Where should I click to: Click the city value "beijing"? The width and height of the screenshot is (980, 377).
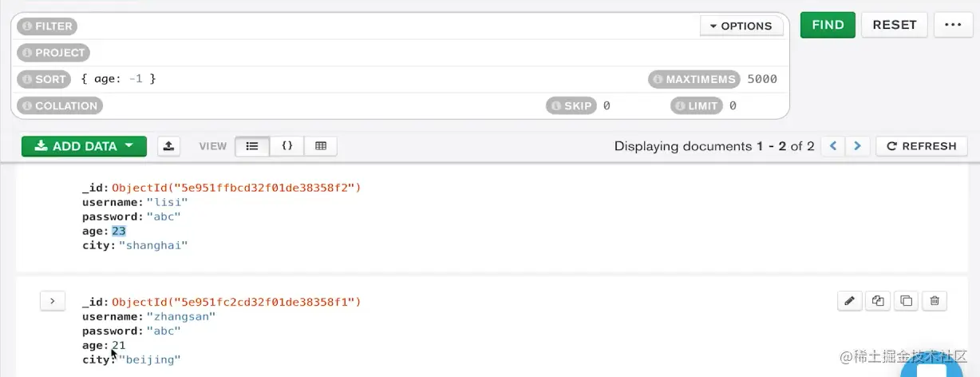coord(150,359)
